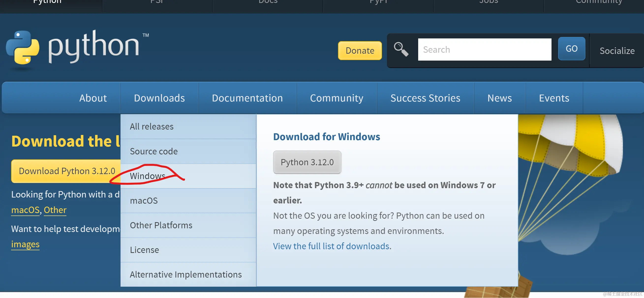
Task: Open the Community nav menu
Action: click(x=336, y=98)
